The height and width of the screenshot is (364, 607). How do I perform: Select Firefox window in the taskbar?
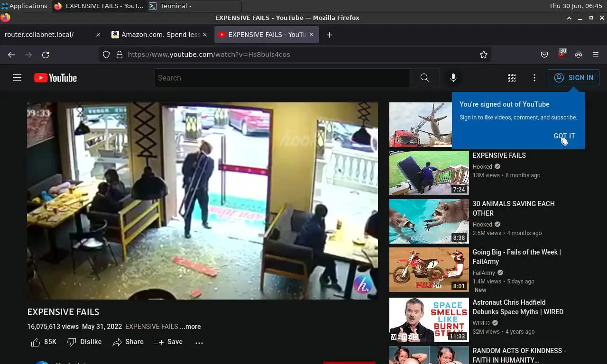click(99, 6)
